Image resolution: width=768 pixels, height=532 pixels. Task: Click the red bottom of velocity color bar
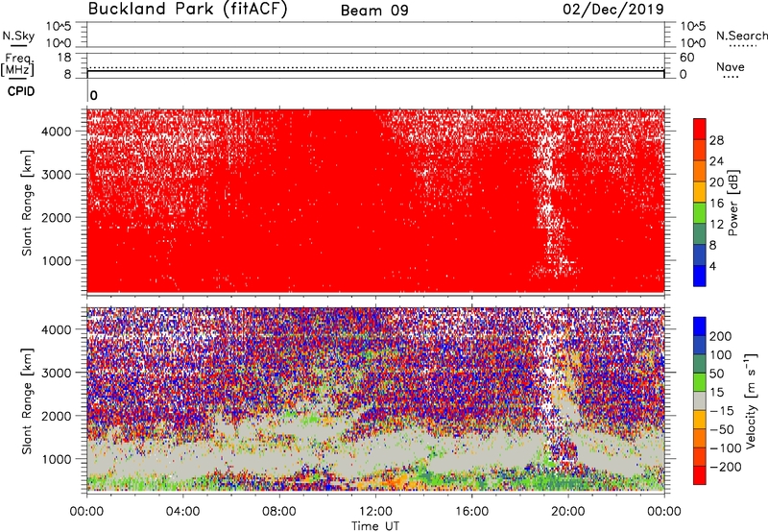(x=699, y=475)
